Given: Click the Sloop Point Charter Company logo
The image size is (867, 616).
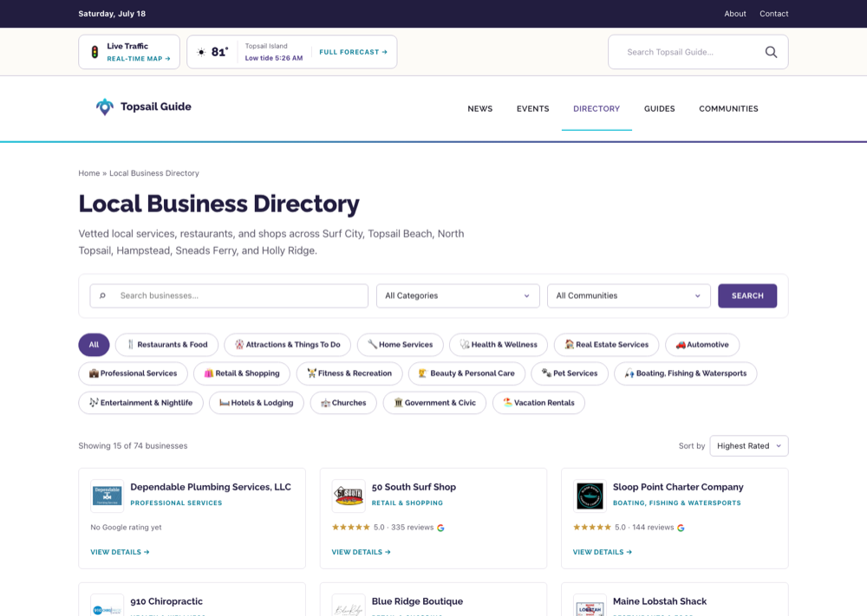Looking at the screenshot, I should tap(590, 496).
